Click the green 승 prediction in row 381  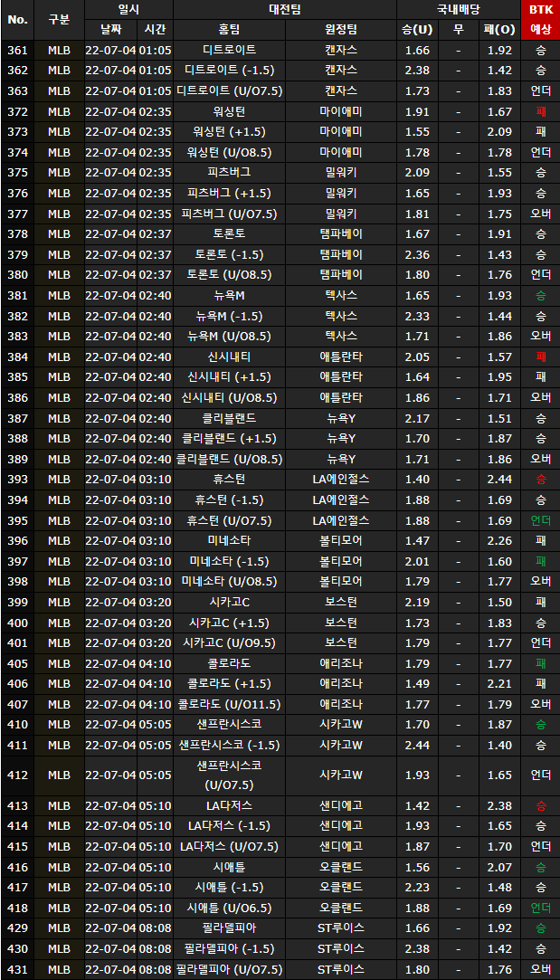pos(541,295)
